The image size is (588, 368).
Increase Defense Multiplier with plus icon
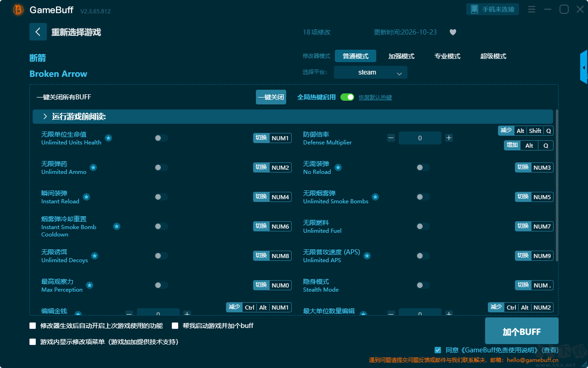click(x=449, y=138)
